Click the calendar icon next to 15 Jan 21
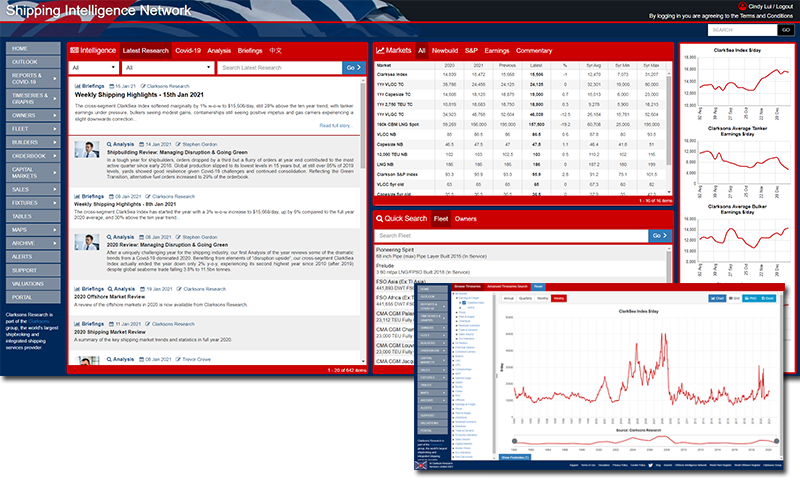The height and width of the screenshot is (480, 800). (x=111, y=86)
